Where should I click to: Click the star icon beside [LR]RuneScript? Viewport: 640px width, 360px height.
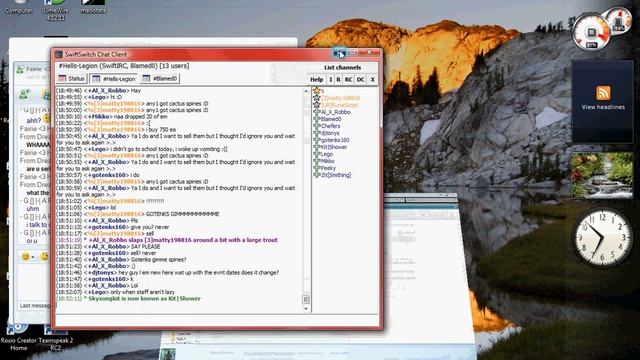click(316, 105)
